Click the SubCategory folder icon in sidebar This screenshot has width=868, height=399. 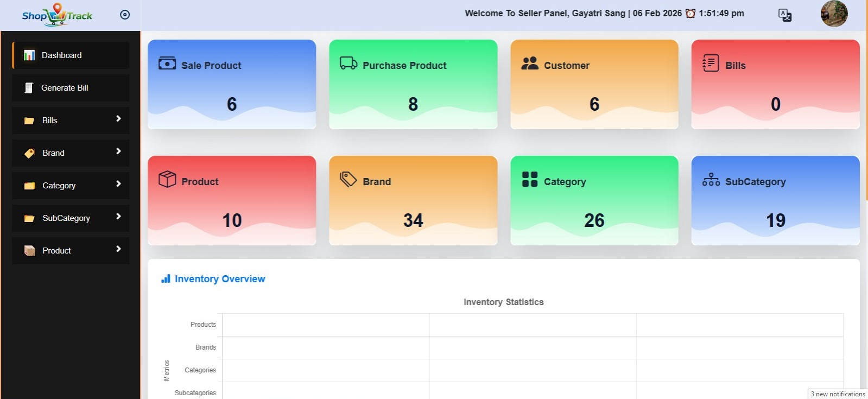29,218
